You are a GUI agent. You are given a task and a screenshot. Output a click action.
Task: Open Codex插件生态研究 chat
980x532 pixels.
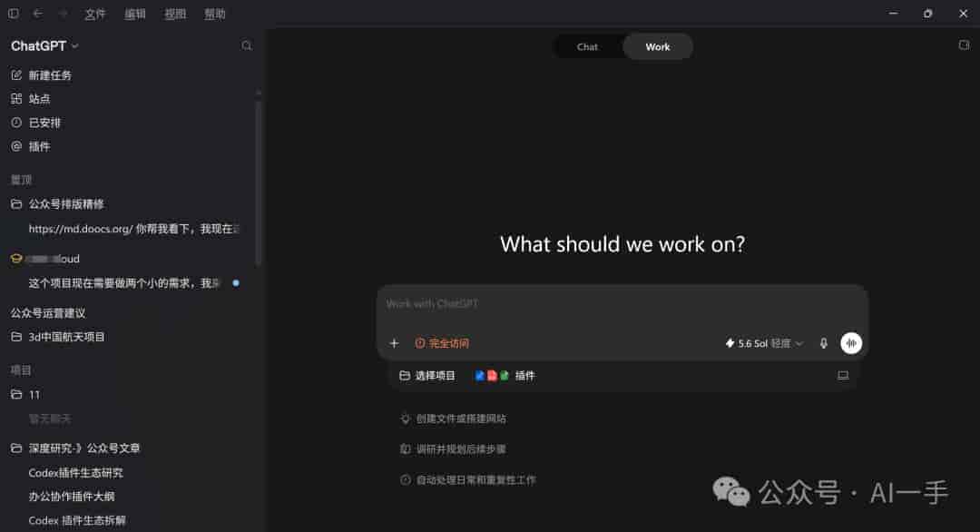pos(75,473)
